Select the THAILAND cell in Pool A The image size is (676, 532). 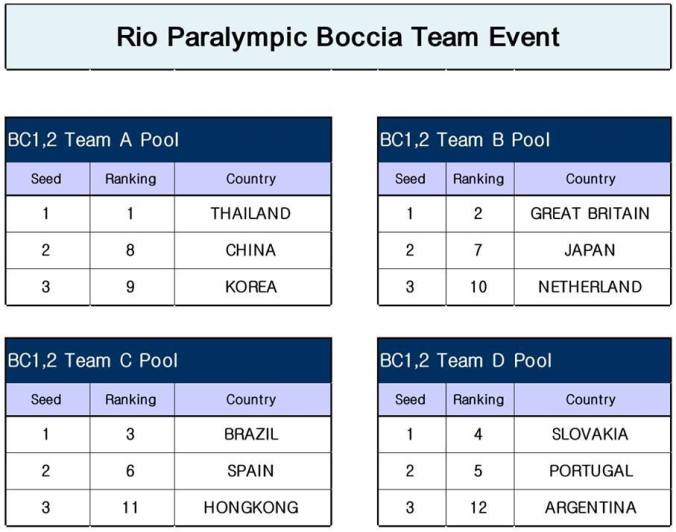click(x=251, y=213)
